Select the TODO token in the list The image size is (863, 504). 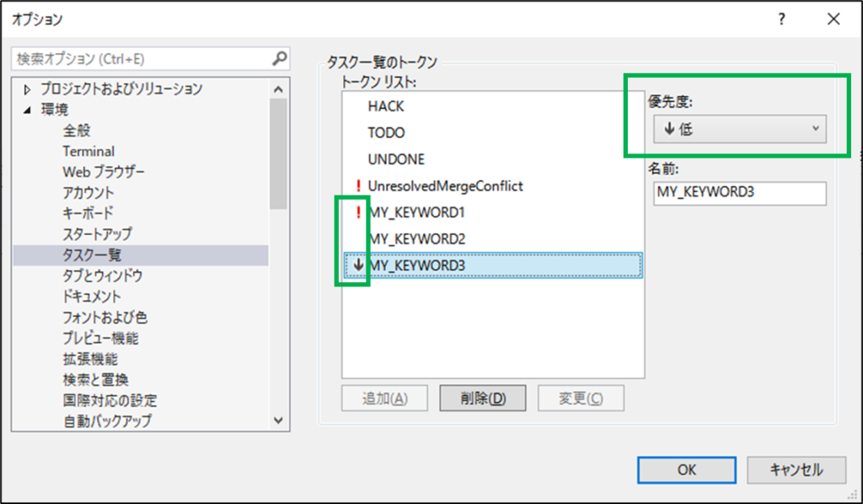click(386, 132)
